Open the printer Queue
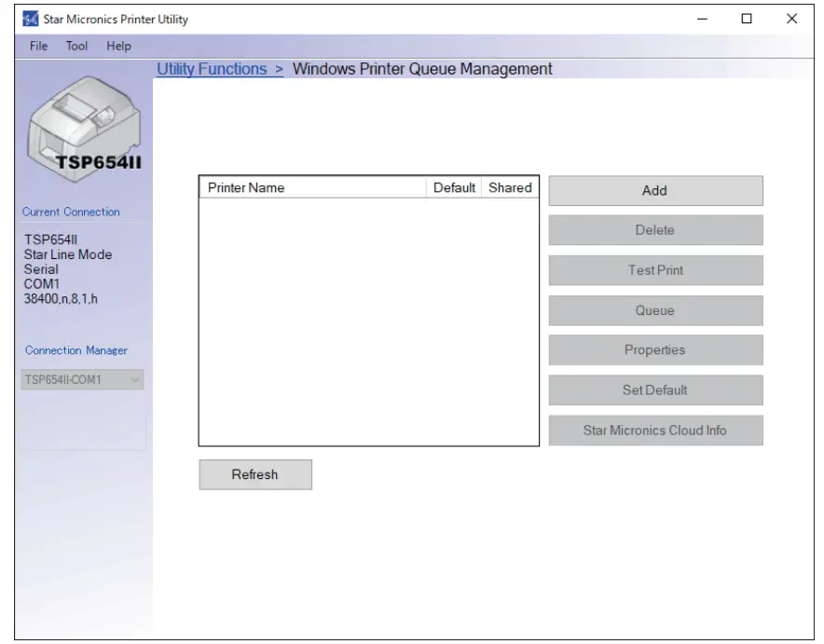Screen dimensions: 824x644 click(x=655, y=309)
